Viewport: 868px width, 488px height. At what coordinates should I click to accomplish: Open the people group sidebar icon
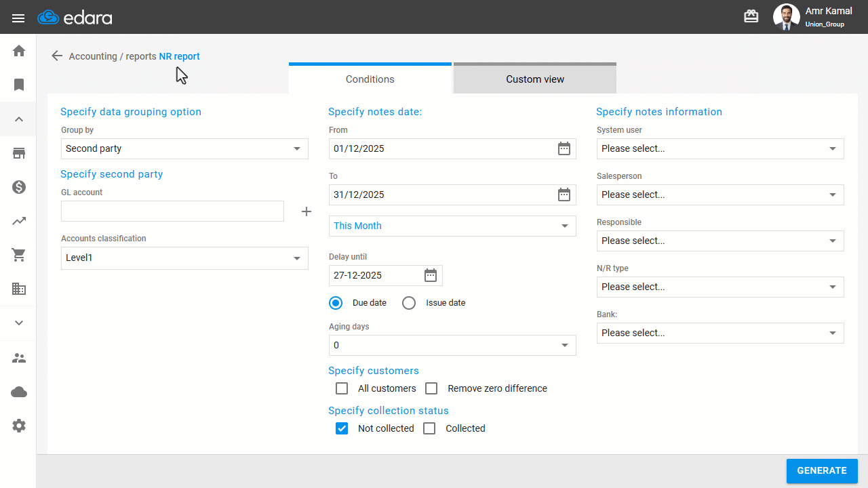coord(19,358)
